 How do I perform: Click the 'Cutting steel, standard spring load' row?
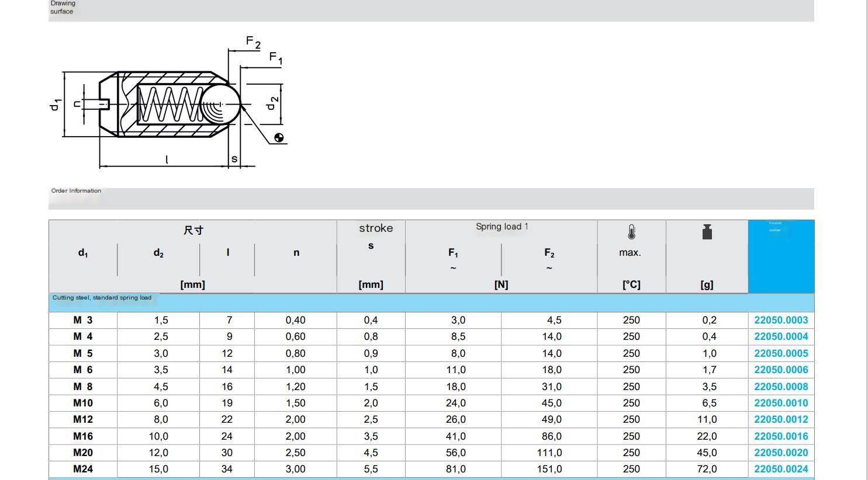tap(431, 302)
